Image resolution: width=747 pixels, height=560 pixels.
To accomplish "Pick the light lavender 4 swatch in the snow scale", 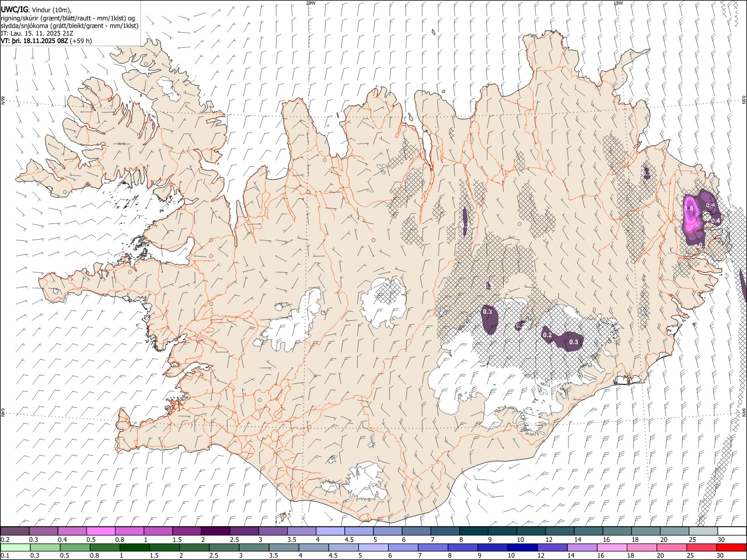I will click(330, 531).
